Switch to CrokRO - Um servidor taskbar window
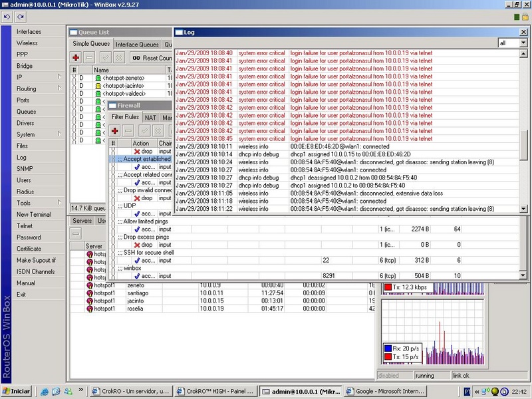532x399 pixels. [131, 392]
